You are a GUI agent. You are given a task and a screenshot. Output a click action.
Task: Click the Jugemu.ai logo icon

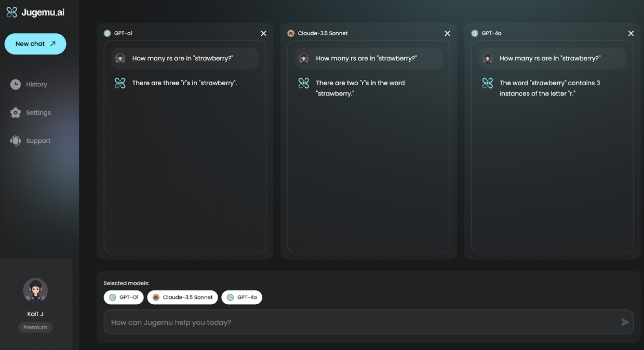click(11, 12)
